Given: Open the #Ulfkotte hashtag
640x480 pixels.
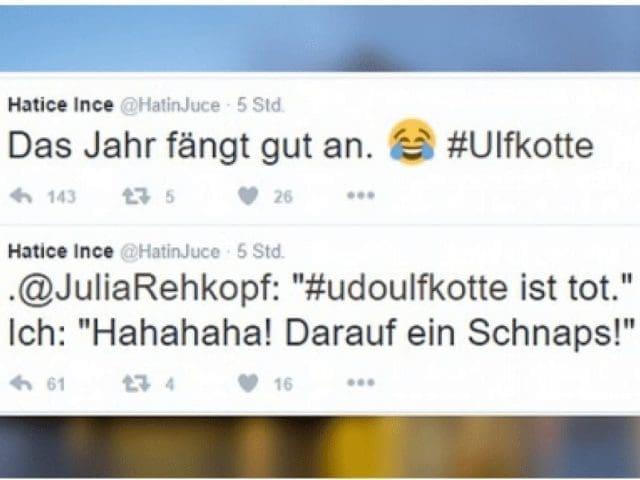Looking at the screenshot, I should [x=520, y=146].
